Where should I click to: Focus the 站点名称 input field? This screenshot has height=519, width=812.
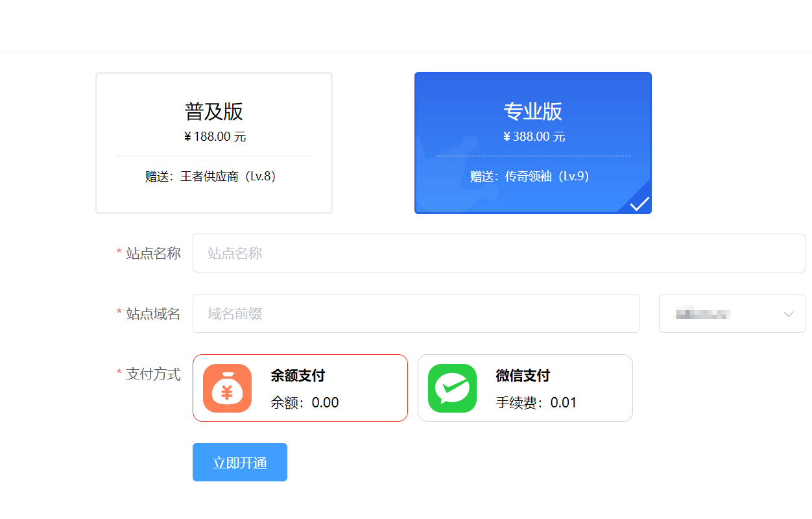tap(499, 253)
